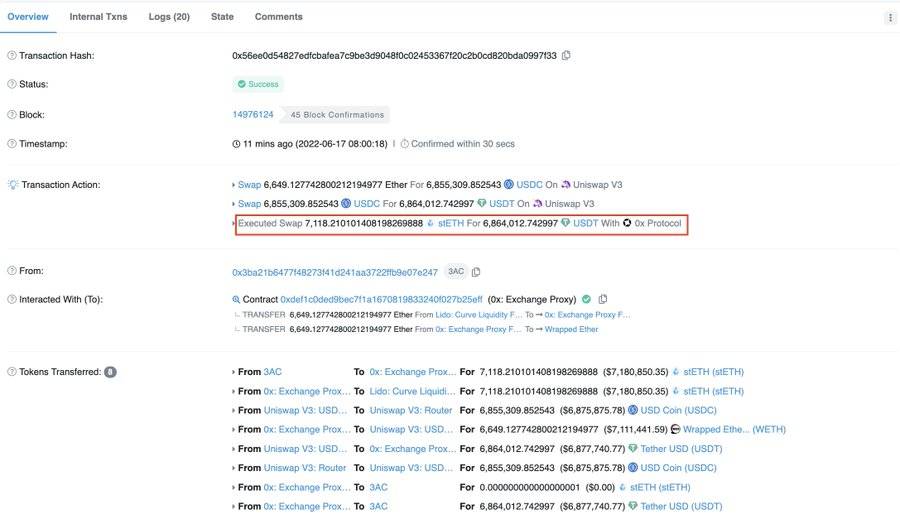900x529 pixels.
Task: Click the verified checkmark next to Exchange Proxy
Action: tap(586, 299)
